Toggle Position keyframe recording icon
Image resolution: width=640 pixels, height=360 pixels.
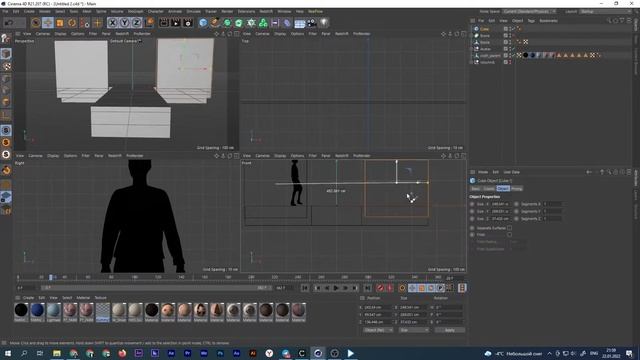(x=412, y=288)
